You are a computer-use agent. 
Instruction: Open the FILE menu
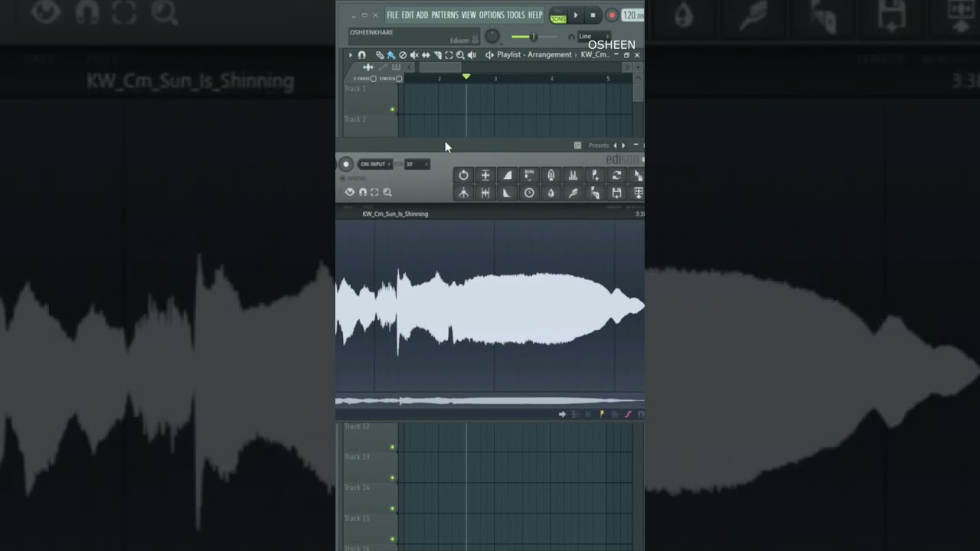(x=392, y=15)
